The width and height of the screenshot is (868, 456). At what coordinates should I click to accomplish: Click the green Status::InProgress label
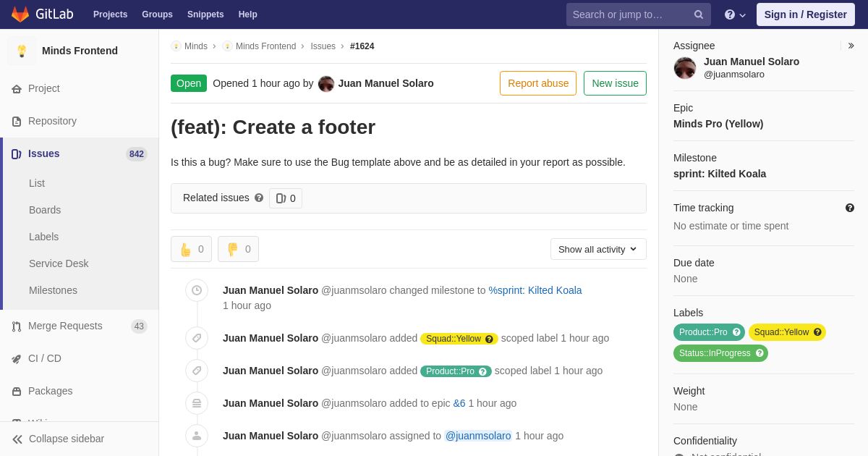(720, 353)
